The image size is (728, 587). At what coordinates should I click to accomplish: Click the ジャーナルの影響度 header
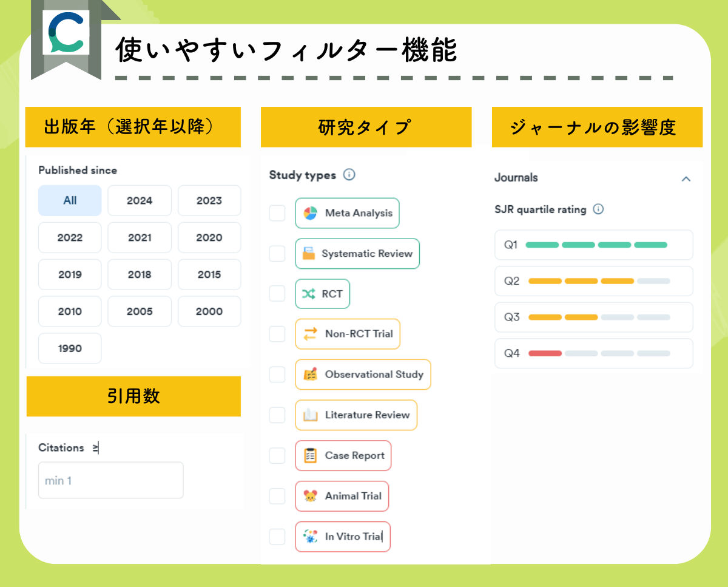(x=597, y=127)
